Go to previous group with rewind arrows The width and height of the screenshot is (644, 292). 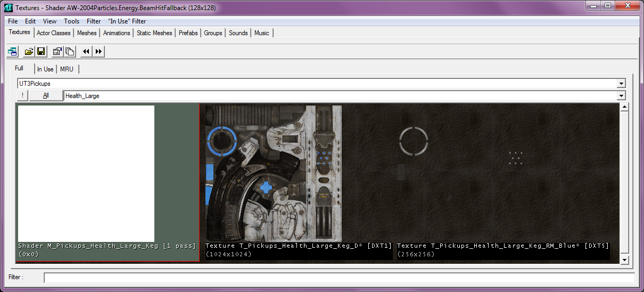click(x=86, y=51)
